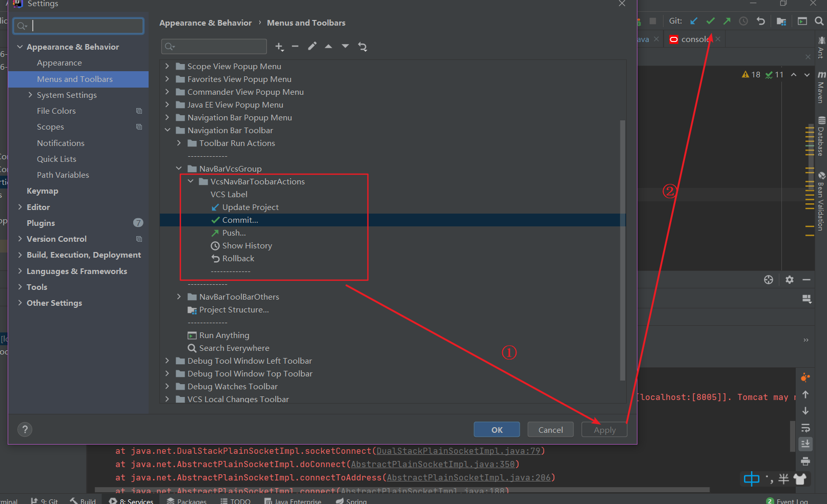
Task: Move selected action up with arrow
Action: (x=328, y=46)
